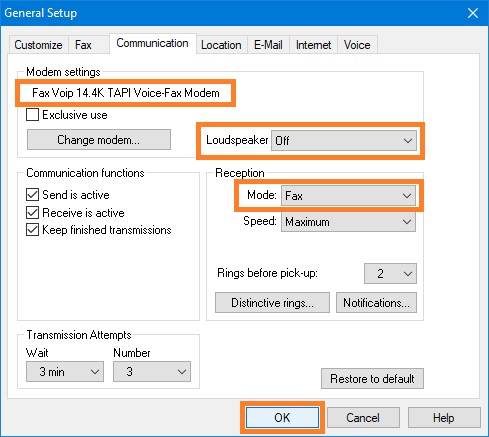Toggle Receive is active checkbox

click(32, 212)
